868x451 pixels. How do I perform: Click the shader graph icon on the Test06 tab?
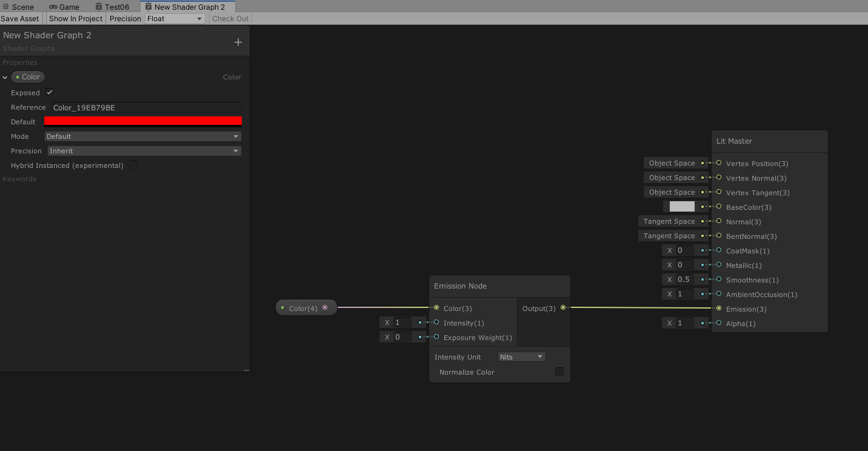tap(98, 6)
